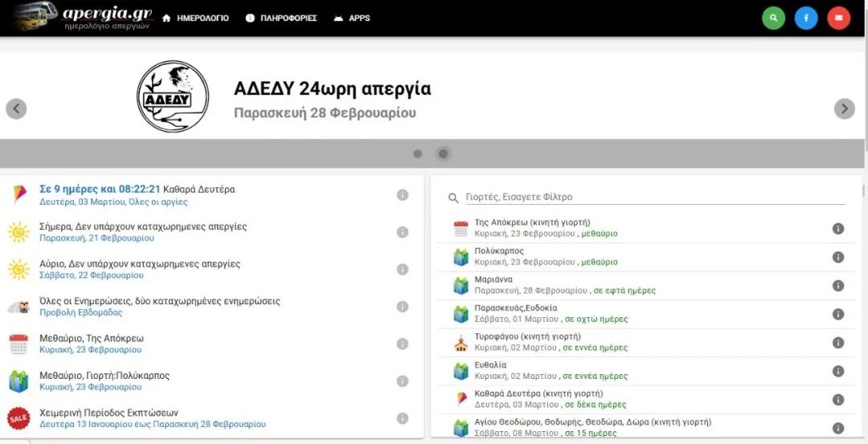Click the Παρασκευή 28 Φεβρουαρίου subtitle
Screen dimensions: 868x444
click(325, 112)
